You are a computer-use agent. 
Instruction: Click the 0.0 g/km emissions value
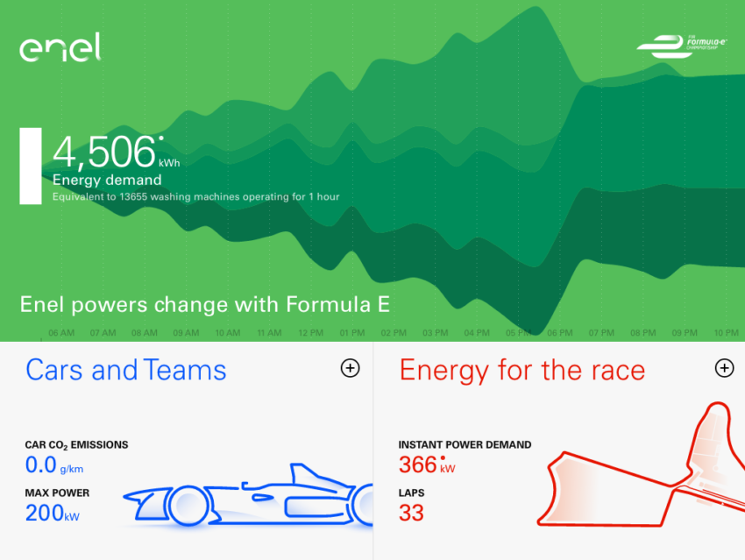54,464
